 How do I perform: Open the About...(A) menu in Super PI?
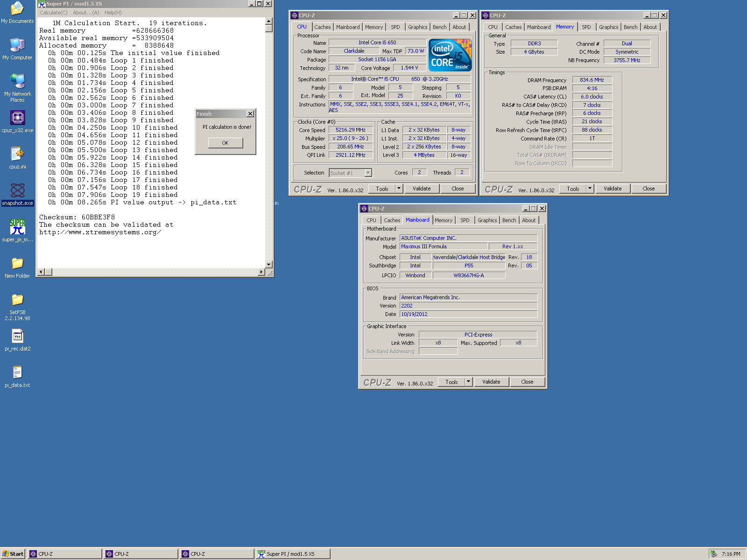tap(86, 13)
